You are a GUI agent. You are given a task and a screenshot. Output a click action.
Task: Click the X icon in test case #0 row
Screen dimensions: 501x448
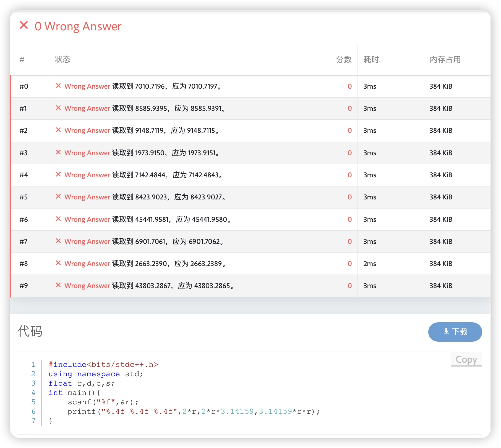[58, 86]
